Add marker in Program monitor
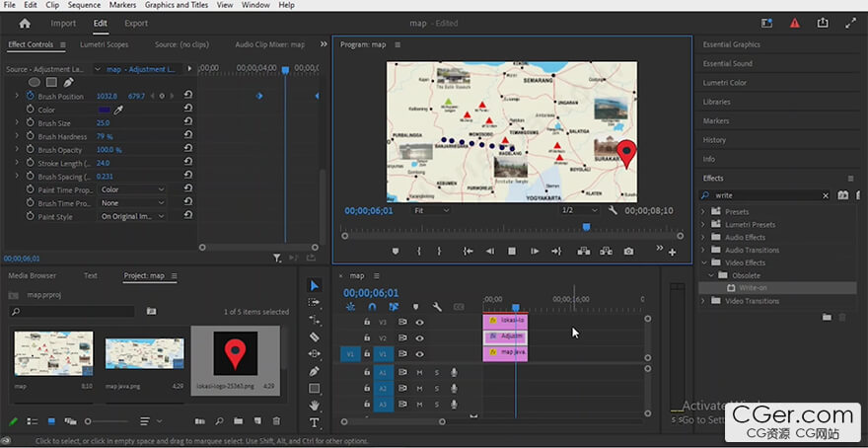Viewport: 868px width, 448px height. point(396,252)
